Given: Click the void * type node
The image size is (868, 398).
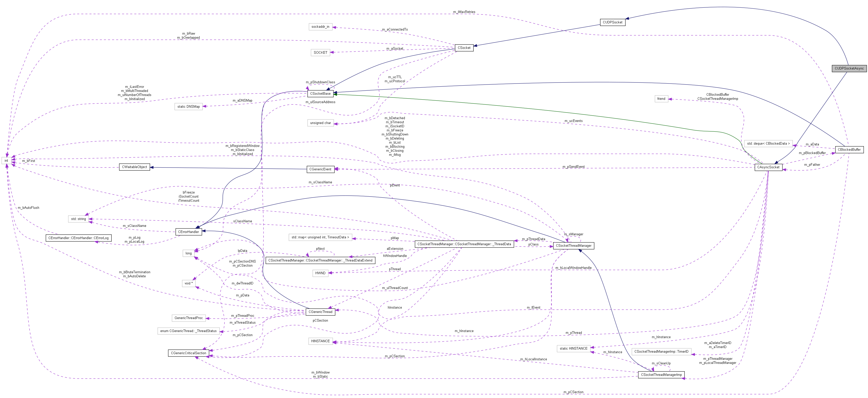Looking at the screenshot, I should 188,283.
